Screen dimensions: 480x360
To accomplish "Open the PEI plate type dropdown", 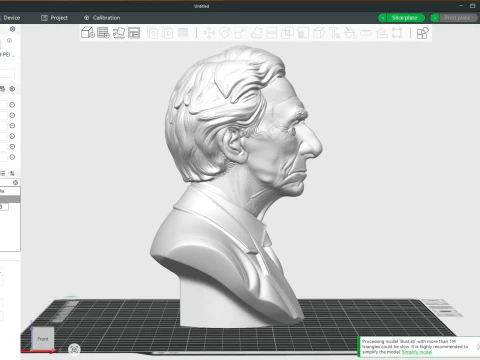I will point(7,54).
